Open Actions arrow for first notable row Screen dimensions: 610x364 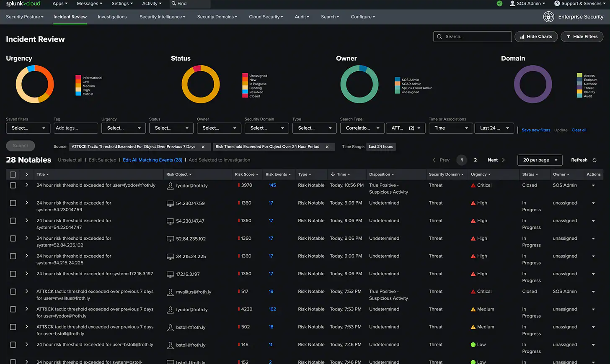tap(593, 185)
